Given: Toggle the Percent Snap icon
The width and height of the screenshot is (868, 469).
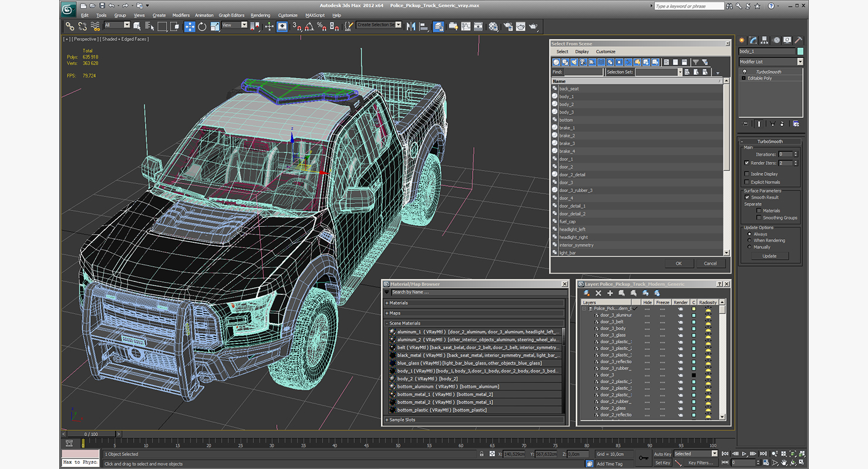Looking at the screenshot, I should tap(321, 26).
